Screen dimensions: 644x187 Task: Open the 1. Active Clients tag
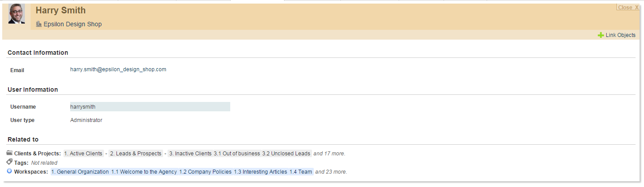83,154
